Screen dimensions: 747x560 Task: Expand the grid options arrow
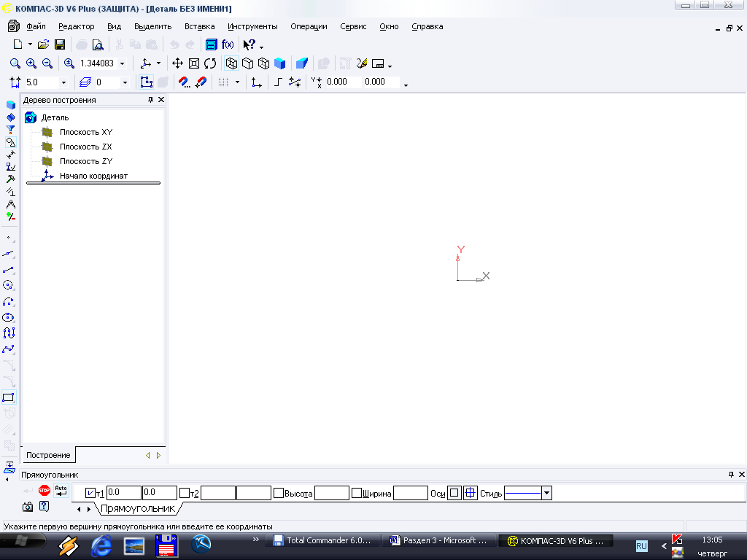point(237,82)
